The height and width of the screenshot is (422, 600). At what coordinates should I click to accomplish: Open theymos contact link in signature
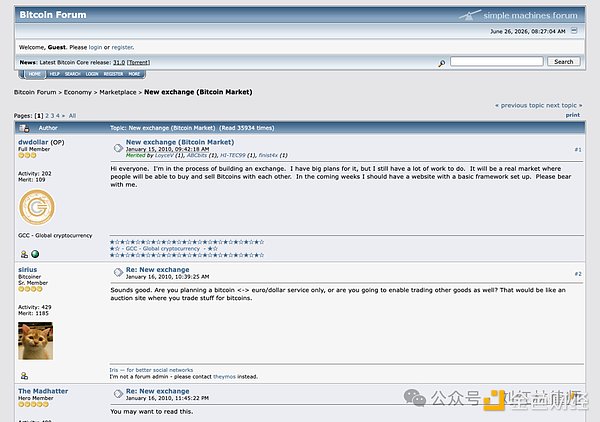224,377
